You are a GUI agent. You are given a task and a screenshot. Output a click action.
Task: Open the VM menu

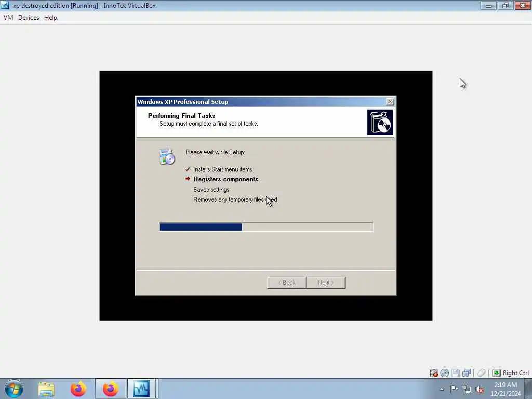(8, 18)
